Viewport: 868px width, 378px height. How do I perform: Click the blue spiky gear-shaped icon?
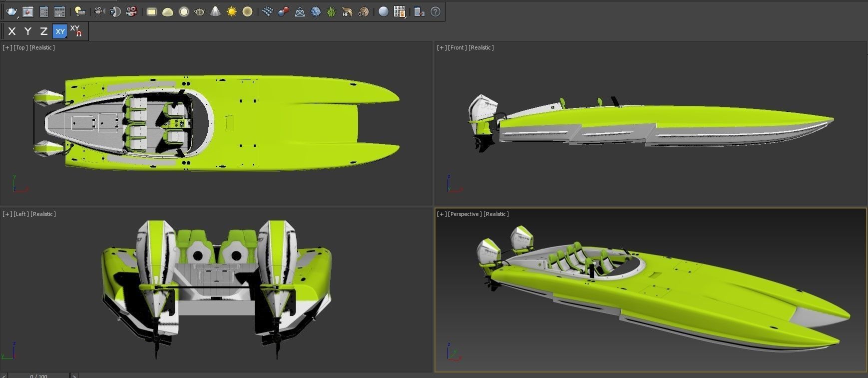tap(316, 11)
